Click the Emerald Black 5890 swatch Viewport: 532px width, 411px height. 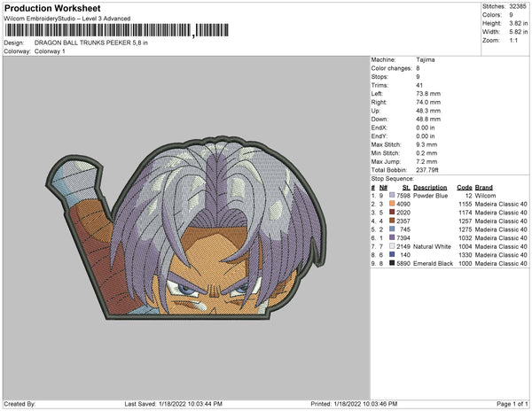pos(392,263)
